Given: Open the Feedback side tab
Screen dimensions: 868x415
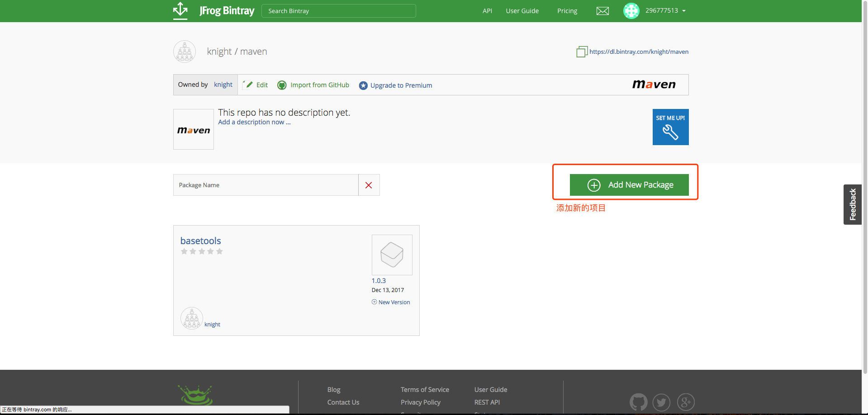Looking at the screenshot, I should click(853, 204).
